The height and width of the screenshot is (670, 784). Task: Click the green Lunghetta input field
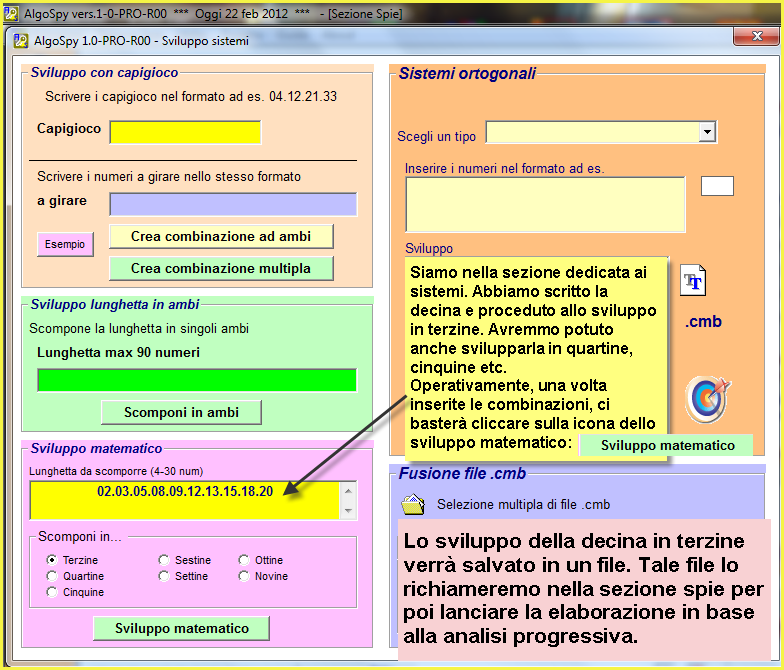click(197, 380)
